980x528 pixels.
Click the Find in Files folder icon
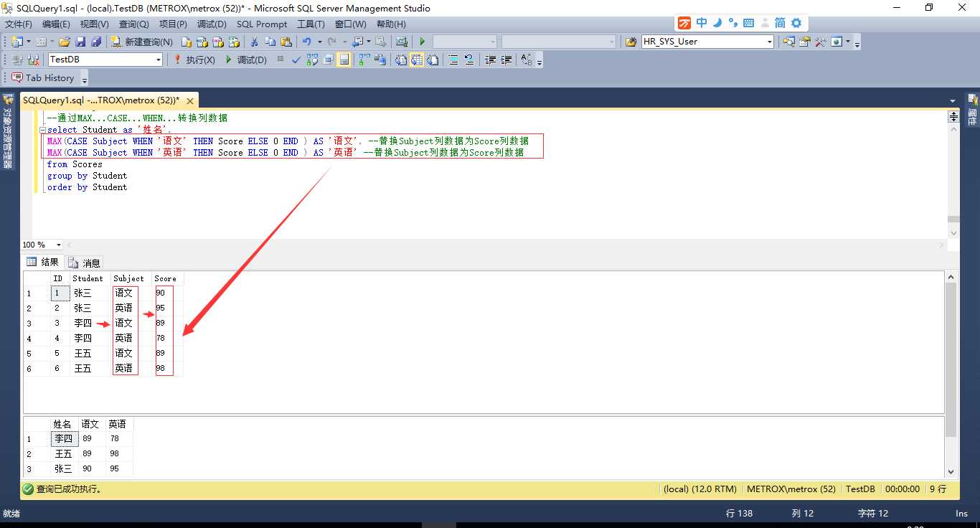[631, 42]
